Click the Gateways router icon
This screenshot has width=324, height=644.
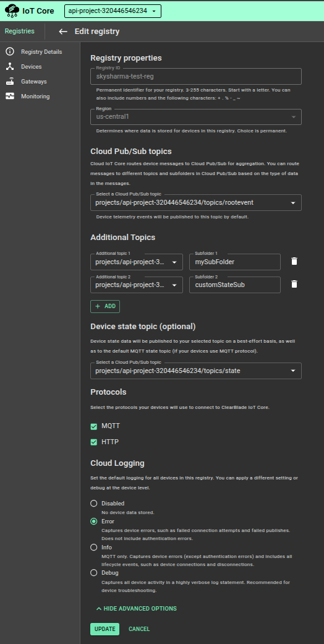[10, 81]
